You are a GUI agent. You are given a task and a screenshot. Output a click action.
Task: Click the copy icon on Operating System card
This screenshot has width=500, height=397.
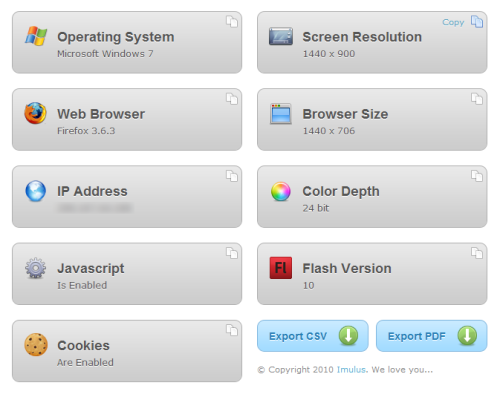(x=232, y=22)
